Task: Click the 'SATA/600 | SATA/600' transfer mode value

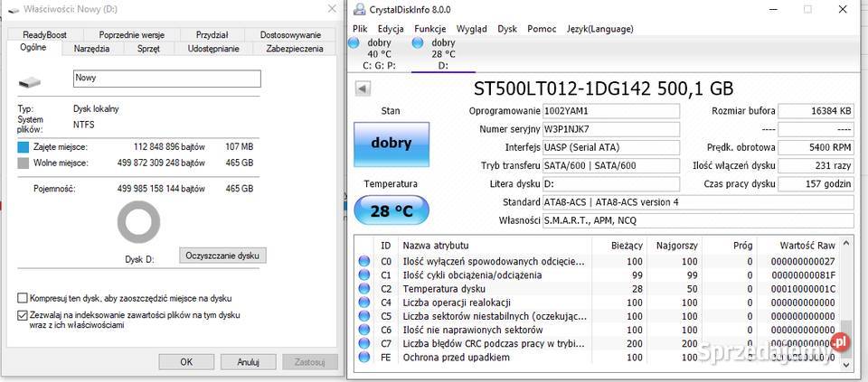Action: (610, 165)
